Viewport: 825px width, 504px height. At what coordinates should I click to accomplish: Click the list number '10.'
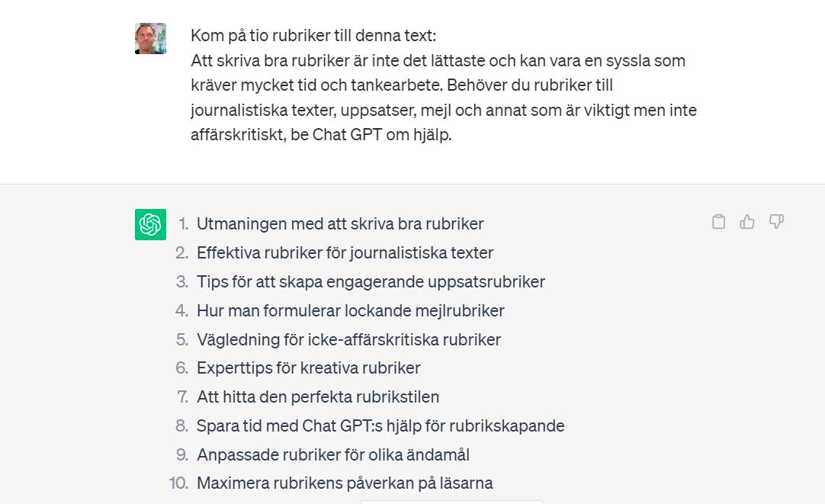pyautogui.click(x=179, y=483)
